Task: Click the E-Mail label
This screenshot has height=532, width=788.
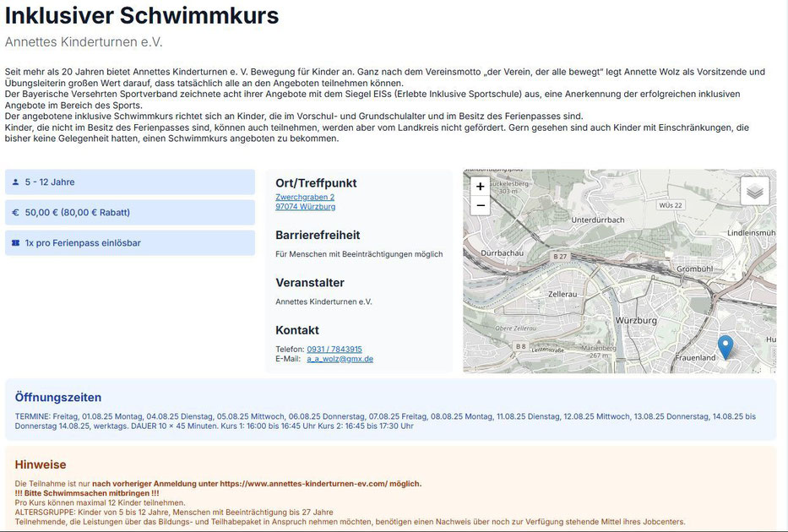Action: pyautogui.click(x=288, y=359)
